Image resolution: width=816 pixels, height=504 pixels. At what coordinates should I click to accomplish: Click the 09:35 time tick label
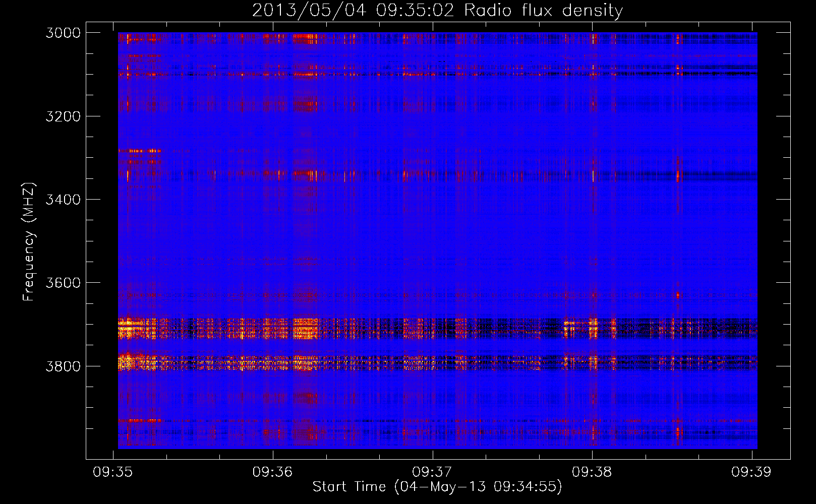pos(113,472)
